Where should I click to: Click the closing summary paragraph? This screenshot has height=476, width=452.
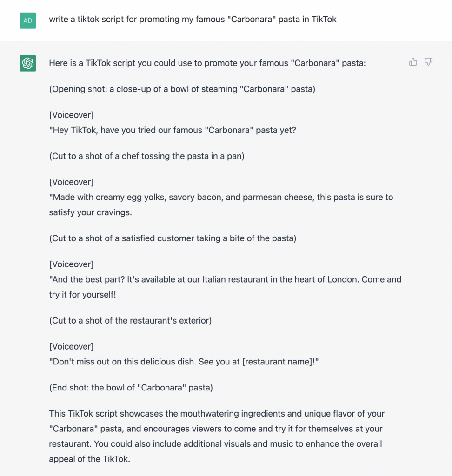click(217, 436)
